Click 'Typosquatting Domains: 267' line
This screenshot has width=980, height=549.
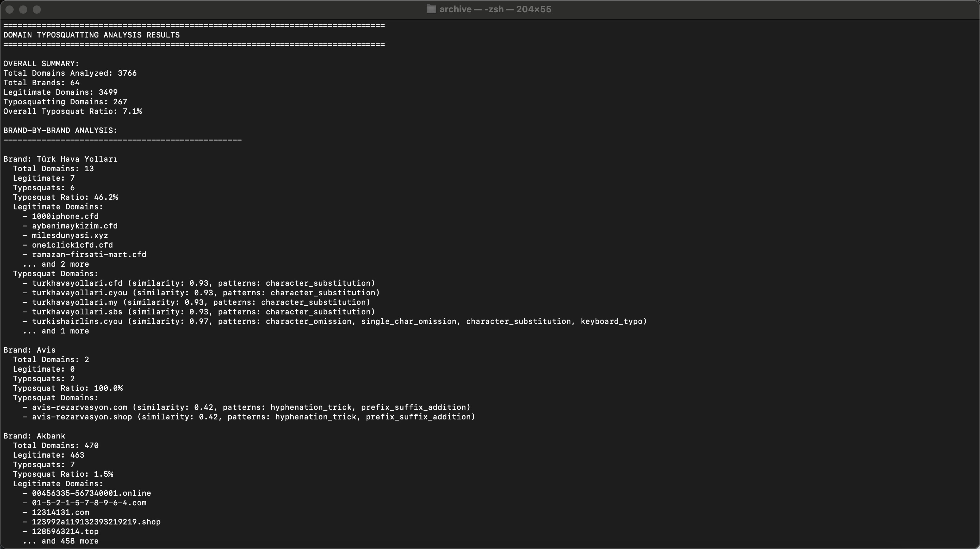65,102
